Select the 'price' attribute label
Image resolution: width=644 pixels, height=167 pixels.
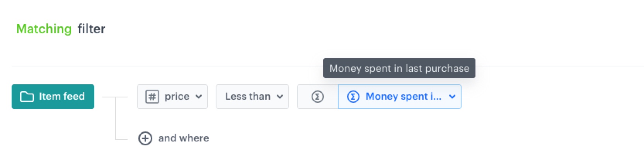click(x=177, y=97)
